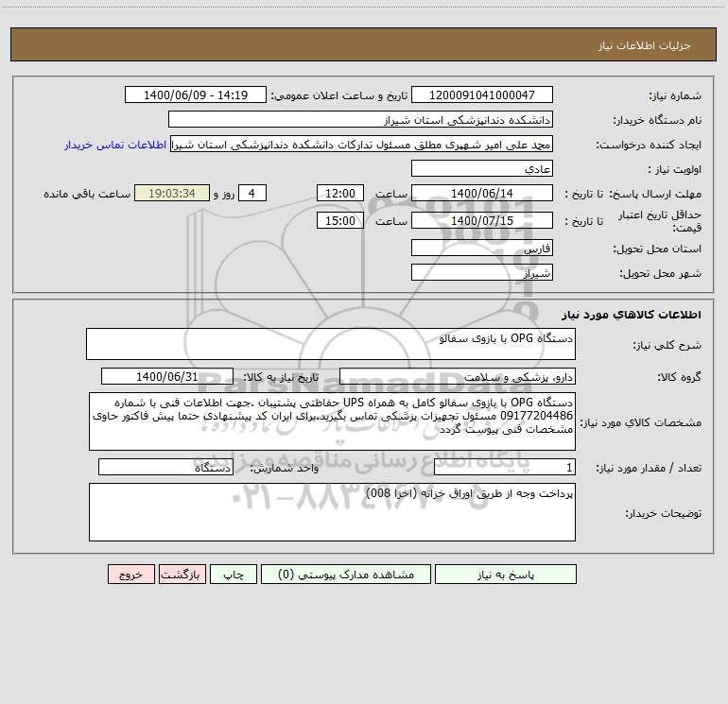Click price validity date 1400/07/15
The image size is (728, 704).
[482, 220]
